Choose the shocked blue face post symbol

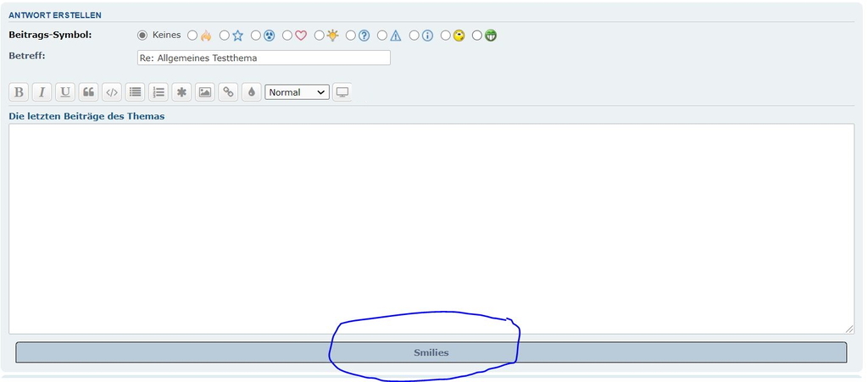point(256,36)
